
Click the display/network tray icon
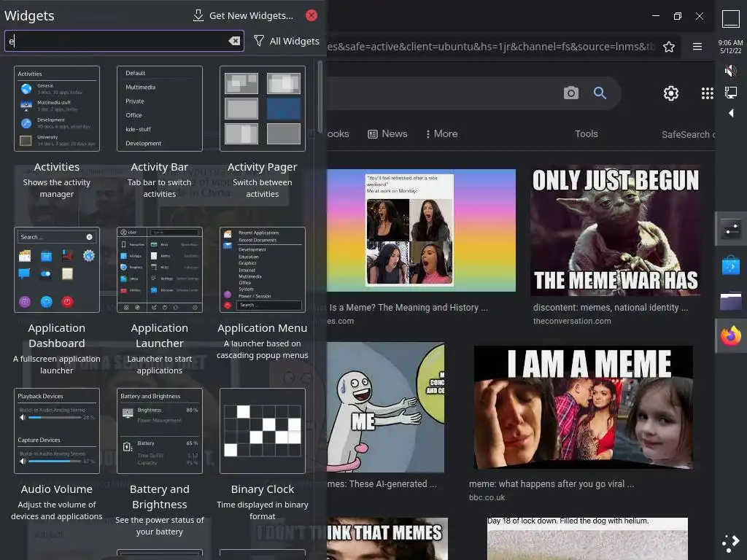coord(730,92)
